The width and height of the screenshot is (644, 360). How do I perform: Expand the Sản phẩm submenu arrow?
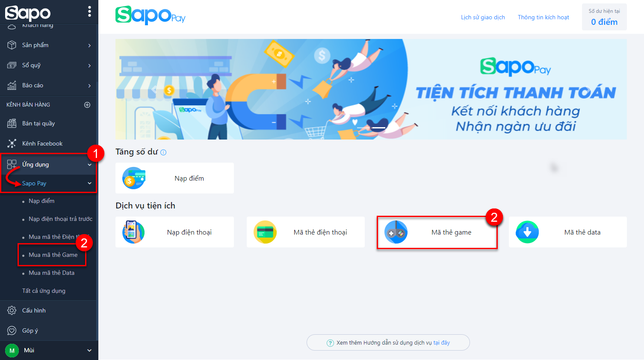coord(89,45)
